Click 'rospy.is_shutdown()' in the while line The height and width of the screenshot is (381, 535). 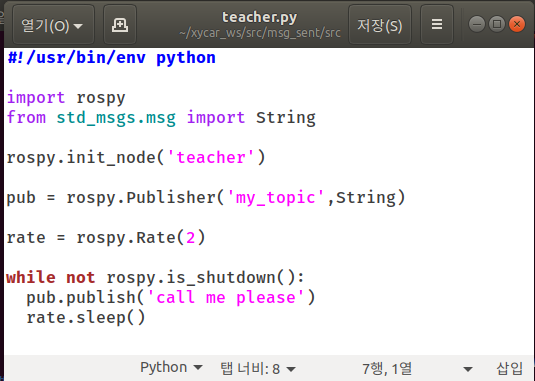tap(201, 278)
